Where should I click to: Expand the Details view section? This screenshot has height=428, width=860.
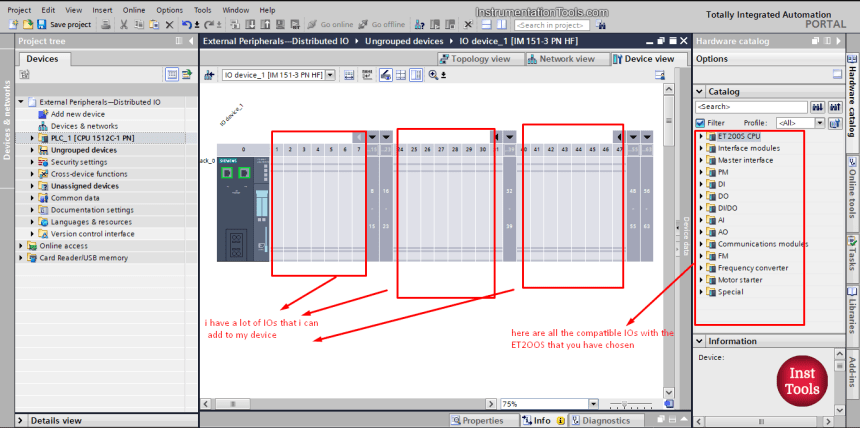[x=21, y=421]
